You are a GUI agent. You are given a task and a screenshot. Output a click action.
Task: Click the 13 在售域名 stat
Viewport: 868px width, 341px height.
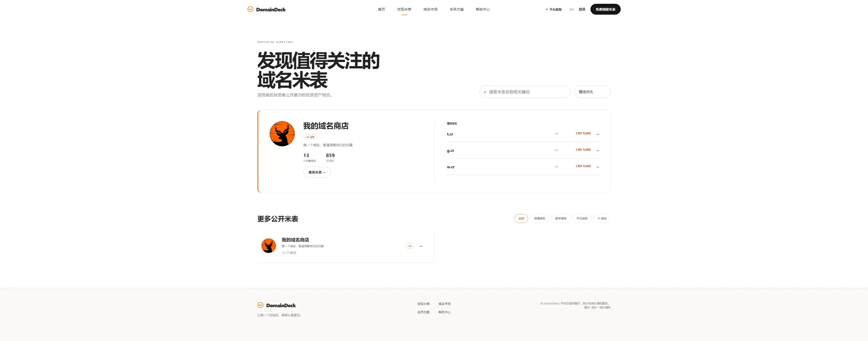[309, 157]
